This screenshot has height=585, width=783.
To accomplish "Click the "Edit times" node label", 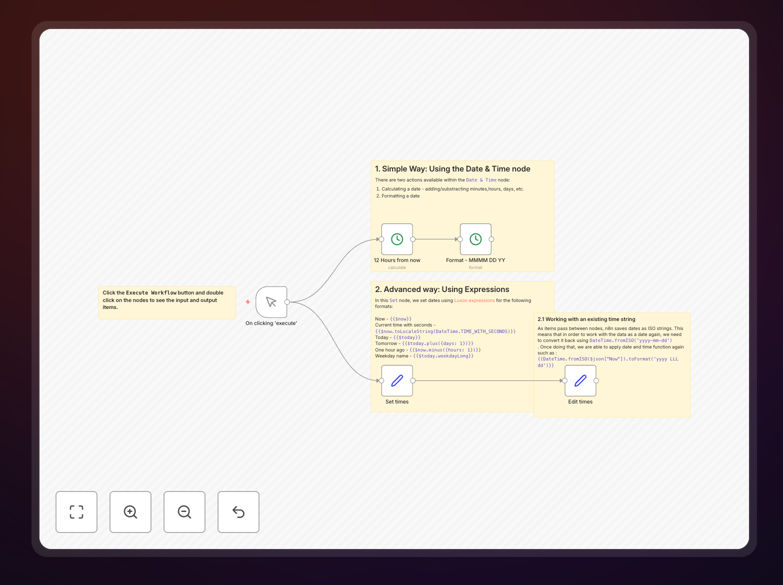I will pos(580,402).
